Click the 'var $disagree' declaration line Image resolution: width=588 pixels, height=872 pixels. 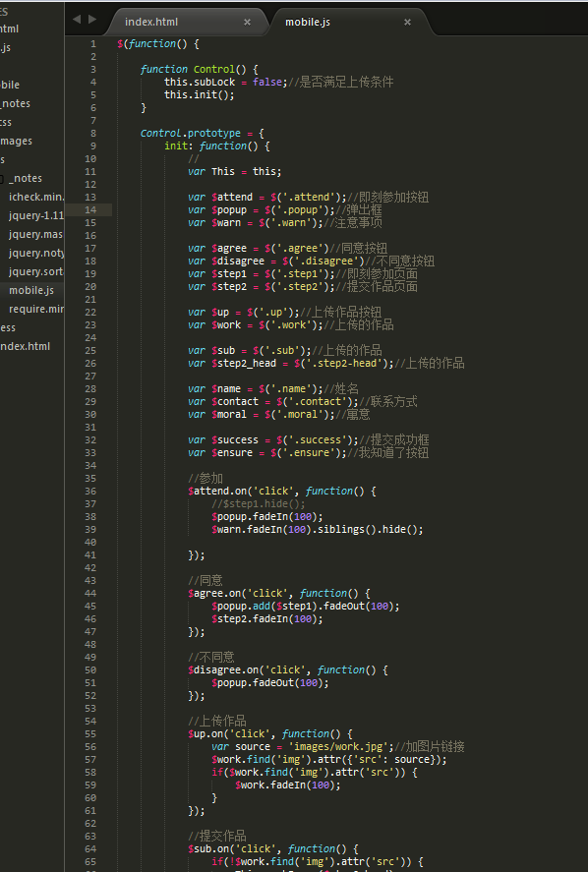coord(311,262)
